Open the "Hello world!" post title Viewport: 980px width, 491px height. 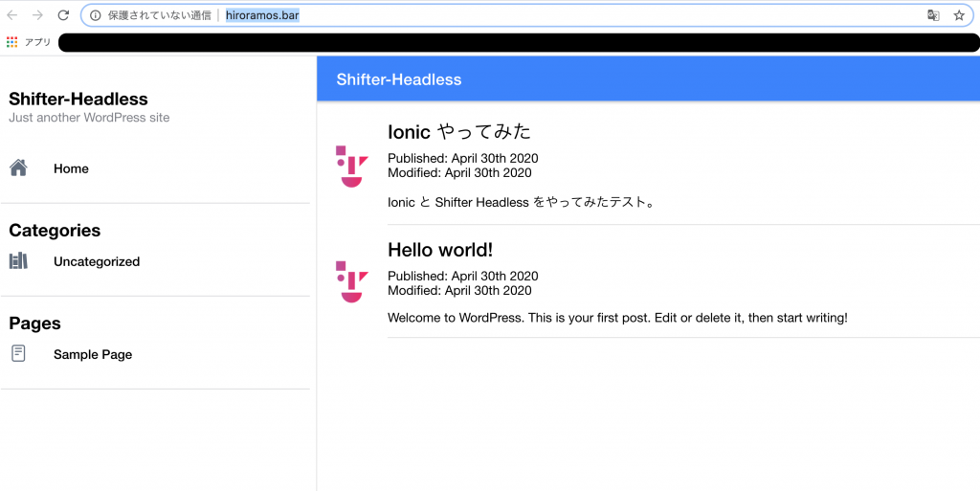(440, 250)
